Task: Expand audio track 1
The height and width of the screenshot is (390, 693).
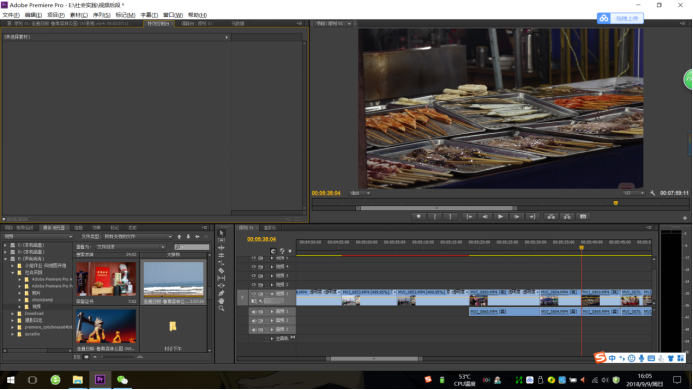Action: point(272,312)
